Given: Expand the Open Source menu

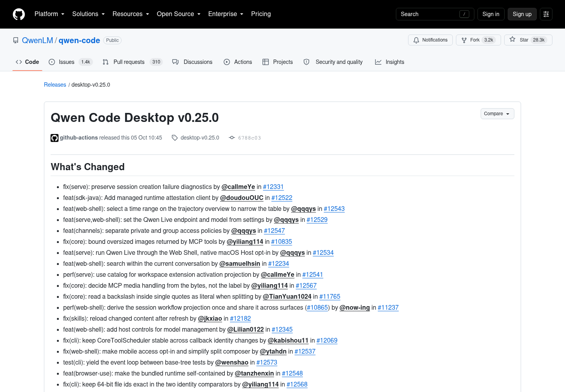Looking at the screenshot, I should click(x=179, y=14).
